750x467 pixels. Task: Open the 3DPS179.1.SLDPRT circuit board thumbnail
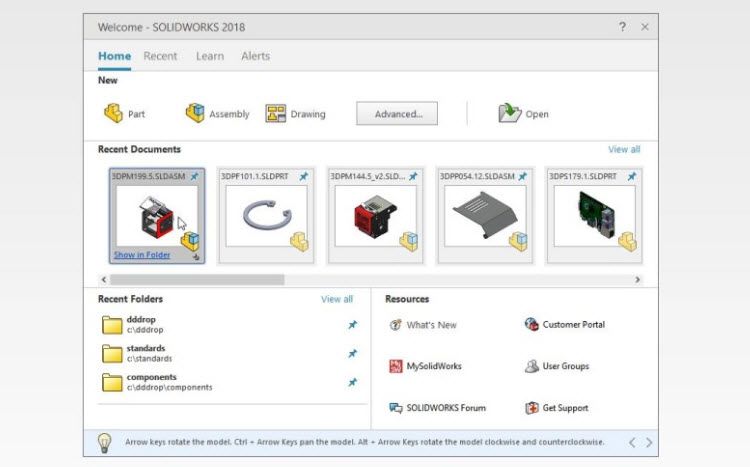595,216
